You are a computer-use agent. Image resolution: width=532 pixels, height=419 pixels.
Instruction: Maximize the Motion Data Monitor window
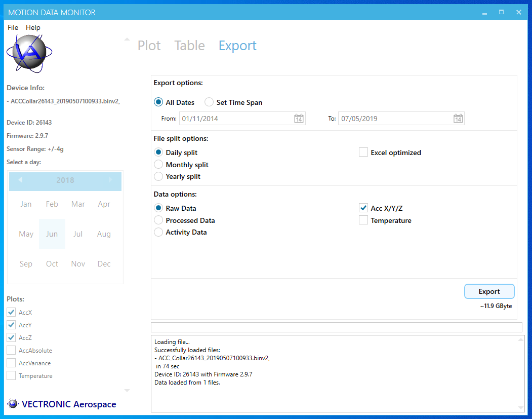click(x=502, y=12)
